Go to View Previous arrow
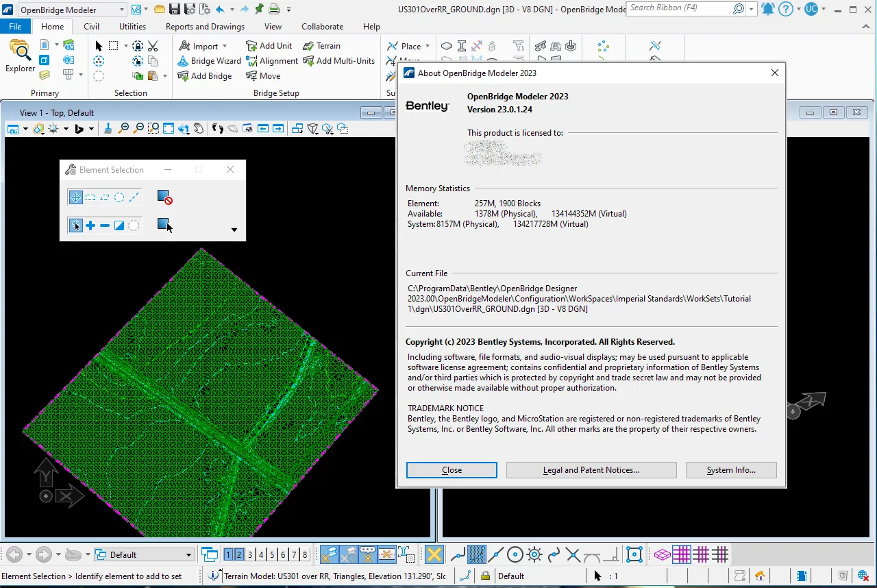 tap(263, 128)
